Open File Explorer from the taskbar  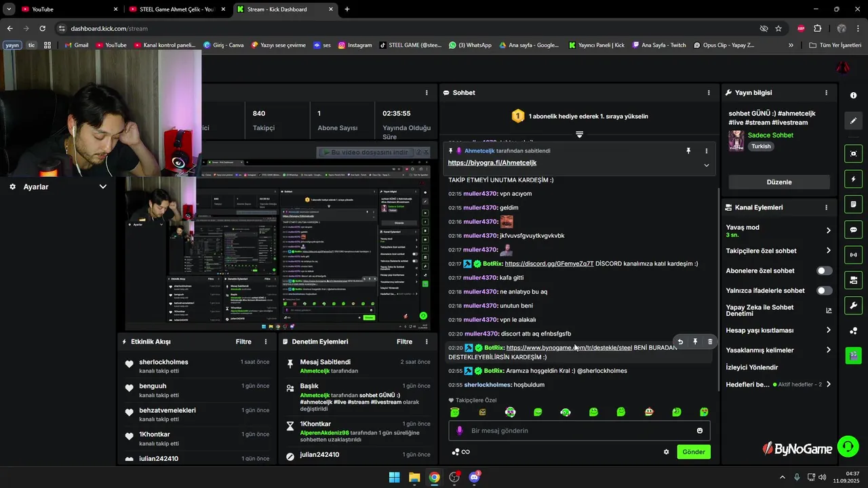(414, 477)
